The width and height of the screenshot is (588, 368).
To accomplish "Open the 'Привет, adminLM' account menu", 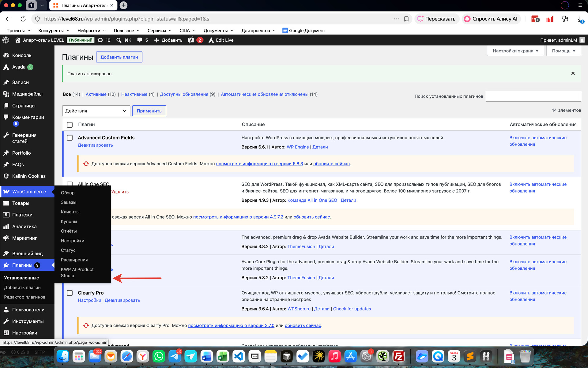I will [x=563, y=40].
